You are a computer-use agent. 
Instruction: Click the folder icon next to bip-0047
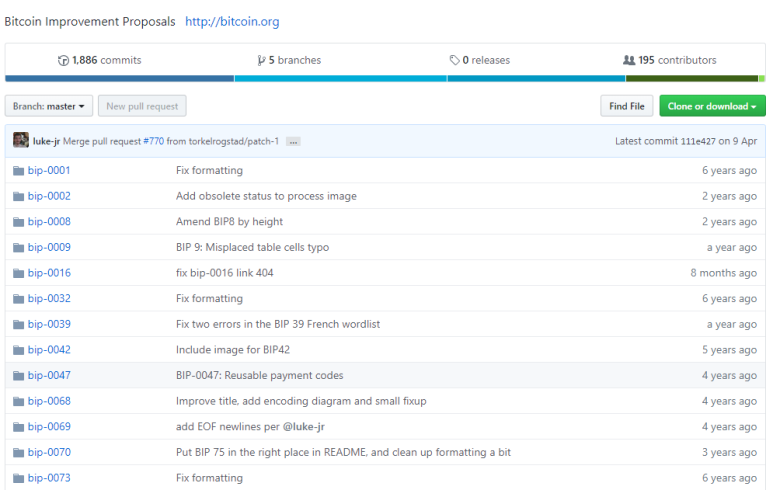19,376
